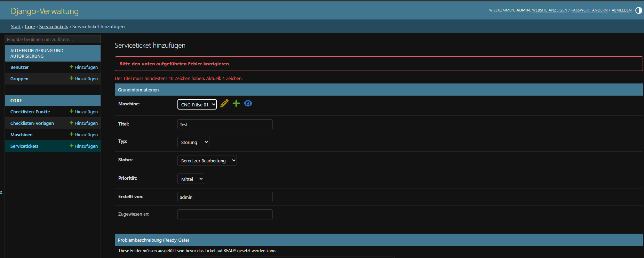Open Benutzer in the sidebar
This screenshot has width=644, height=258.
pyautogui.click(x=19, y=67)
